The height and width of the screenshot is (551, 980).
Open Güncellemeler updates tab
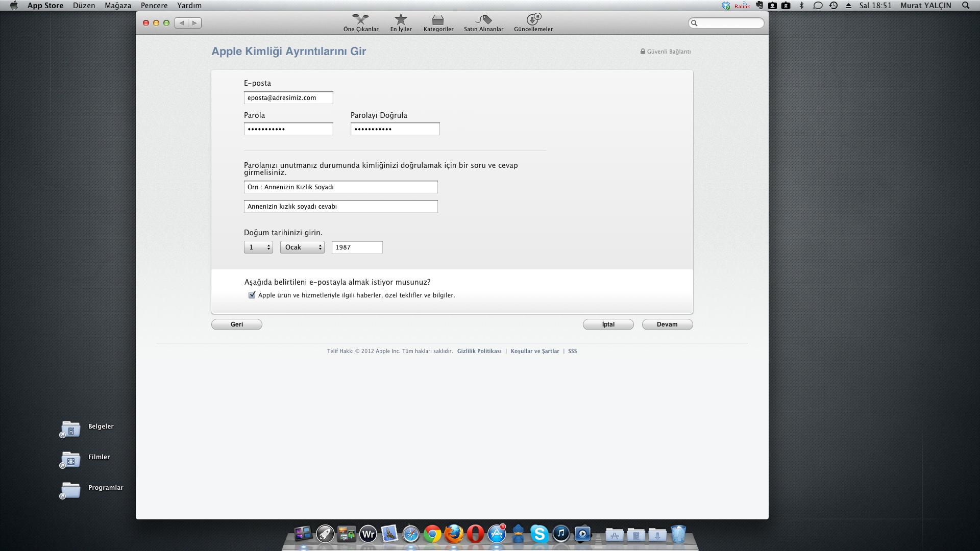[x=533, y=23]
